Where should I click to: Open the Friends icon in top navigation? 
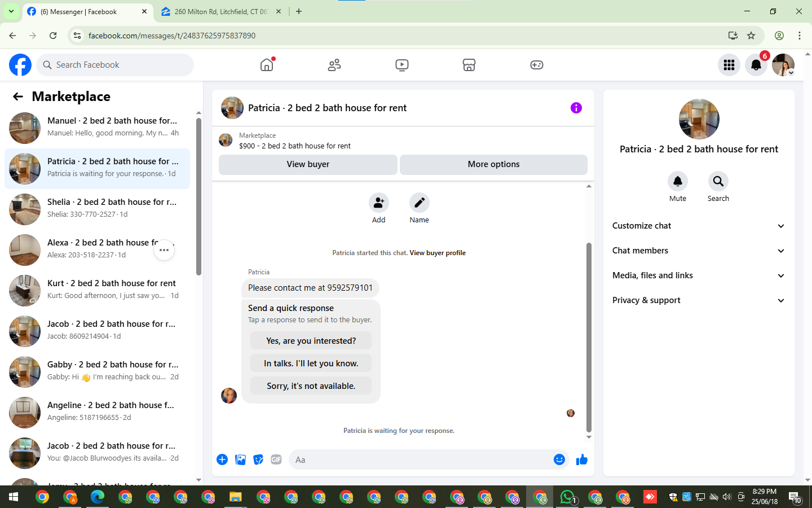(334, 65)
